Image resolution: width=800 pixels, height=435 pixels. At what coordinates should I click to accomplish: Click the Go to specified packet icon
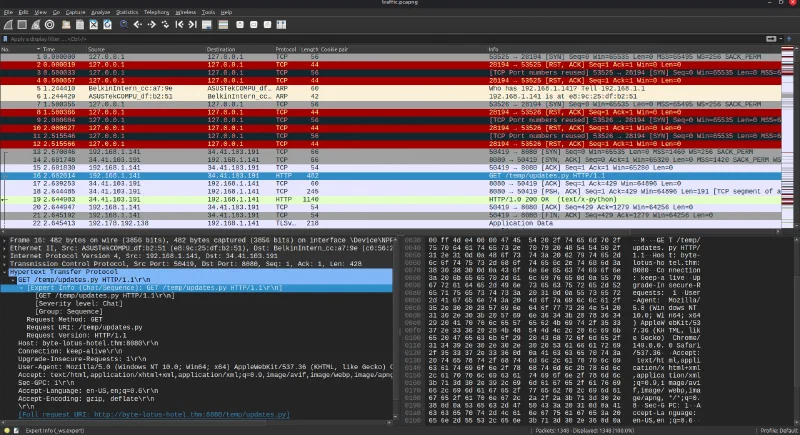coord(165,24)
